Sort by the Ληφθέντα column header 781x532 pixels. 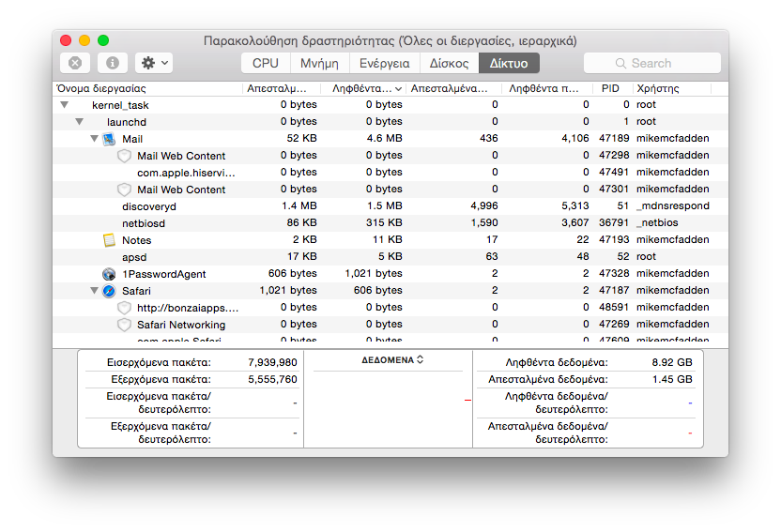pyautogui.click(x=363, y=88)
